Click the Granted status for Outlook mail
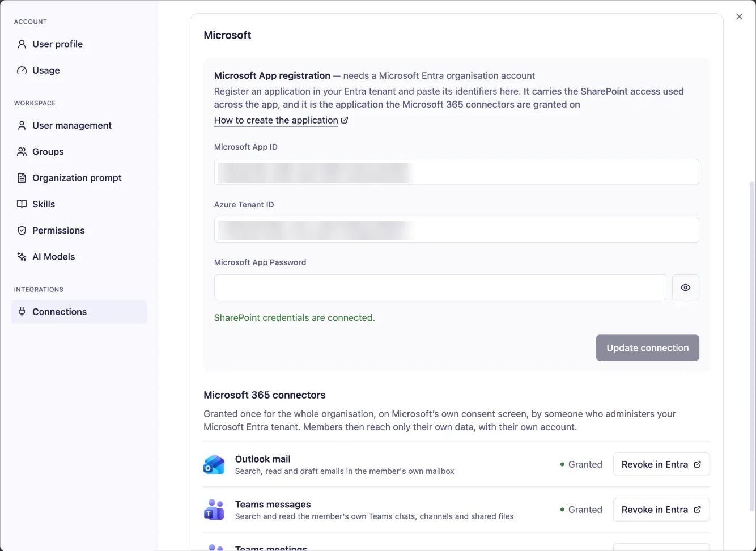 coord(581,464)
